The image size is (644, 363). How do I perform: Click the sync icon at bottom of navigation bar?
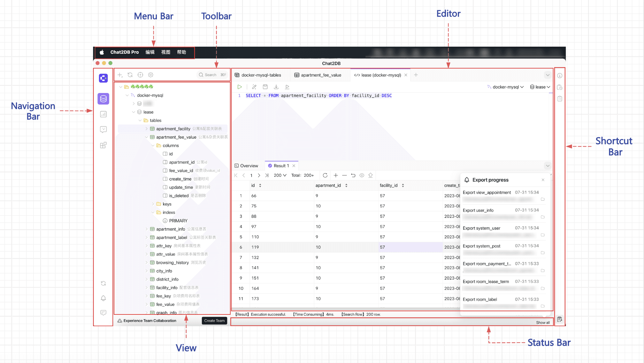click(x=103, y=283)
